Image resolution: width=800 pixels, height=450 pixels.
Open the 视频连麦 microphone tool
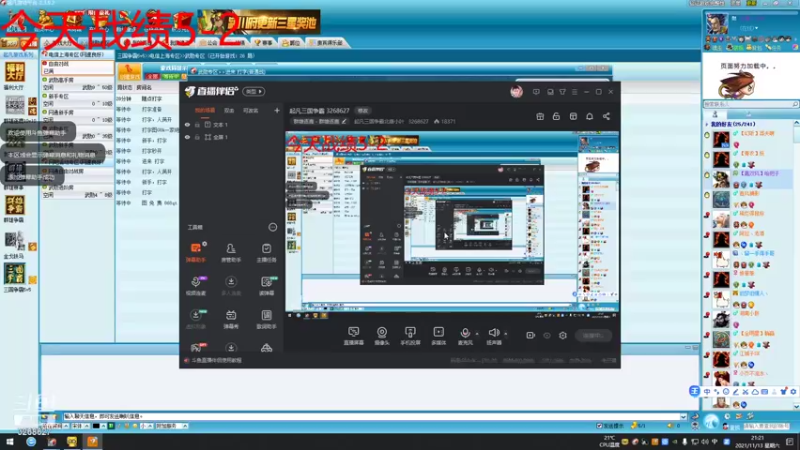click(x=196, y=286)
